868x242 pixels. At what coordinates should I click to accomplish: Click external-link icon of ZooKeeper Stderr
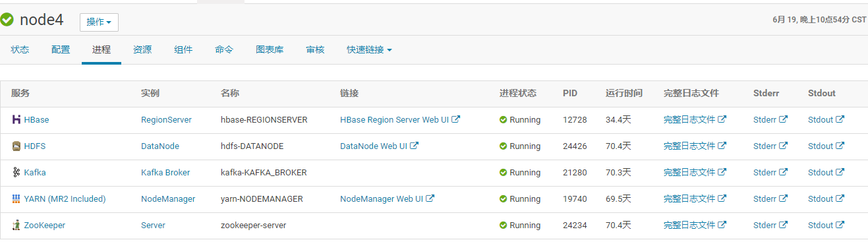point(783,225)
